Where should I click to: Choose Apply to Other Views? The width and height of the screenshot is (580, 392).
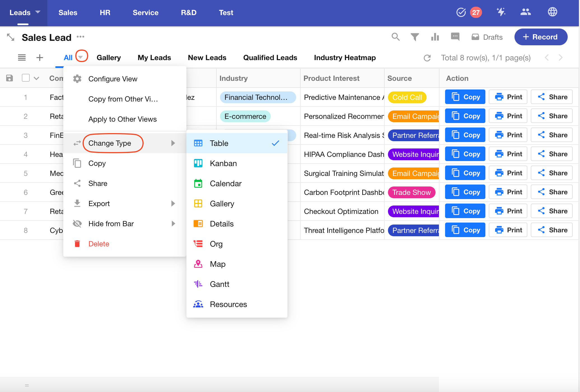click(x=125, y=119)
